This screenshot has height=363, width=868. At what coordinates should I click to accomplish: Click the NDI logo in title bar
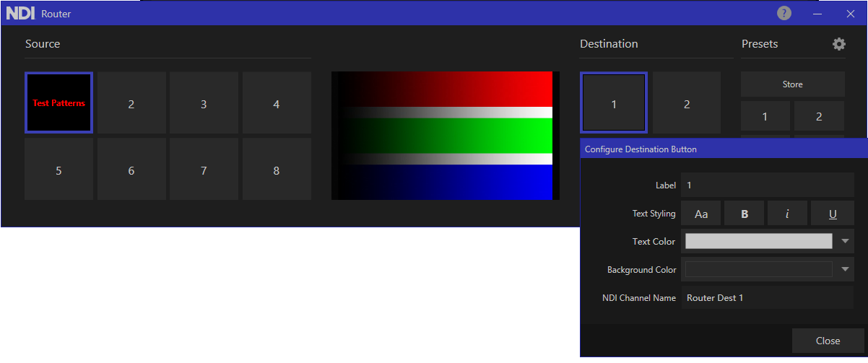tap(20, 13)
